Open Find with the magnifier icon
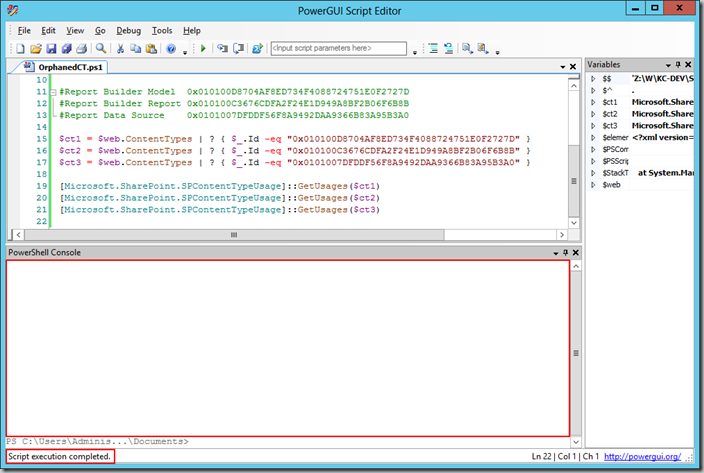 point(101,48)
